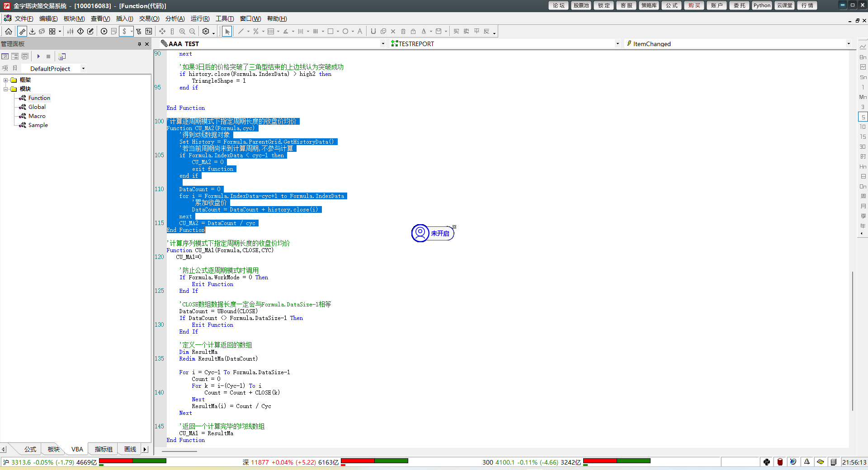
Task: Toggle the code editor pencil tool
Action: click(x=22, y=31)
